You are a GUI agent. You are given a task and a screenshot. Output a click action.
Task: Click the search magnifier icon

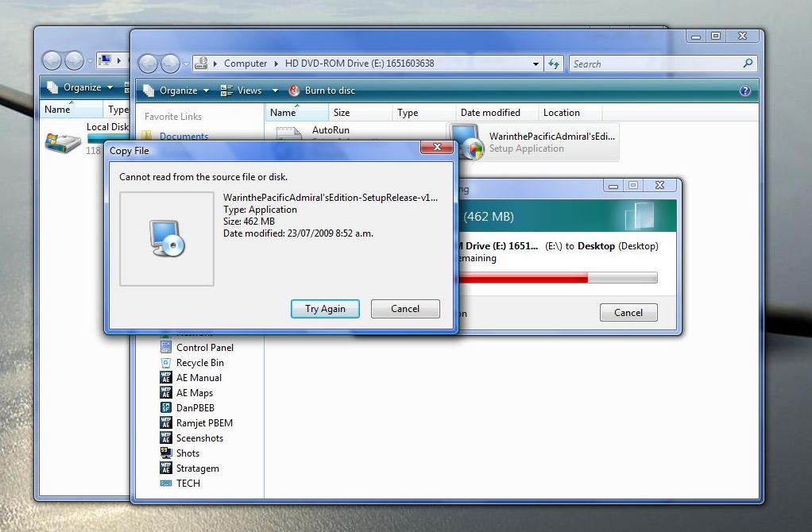point(748,64)
